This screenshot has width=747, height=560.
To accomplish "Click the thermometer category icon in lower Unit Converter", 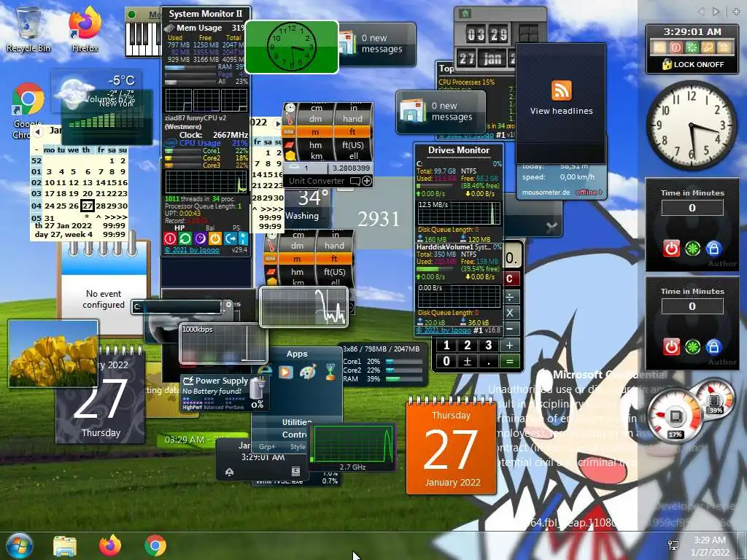I will coord(271,245).
